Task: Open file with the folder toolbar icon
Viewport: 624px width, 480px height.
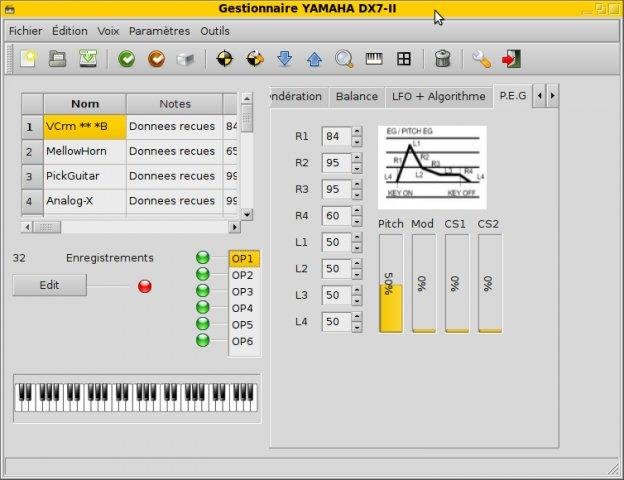Action: 58,59
